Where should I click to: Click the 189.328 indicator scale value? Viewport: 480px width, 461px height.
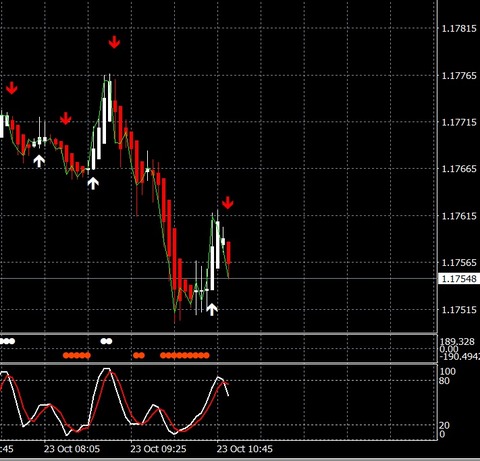click(x=457, y=342)
